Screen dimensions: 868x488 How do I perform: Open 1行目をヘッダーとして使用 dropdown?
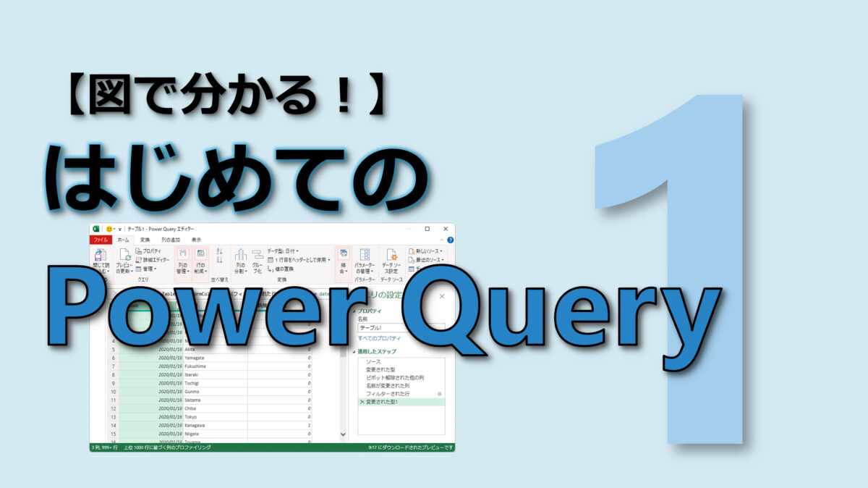(x=299, y=259)
